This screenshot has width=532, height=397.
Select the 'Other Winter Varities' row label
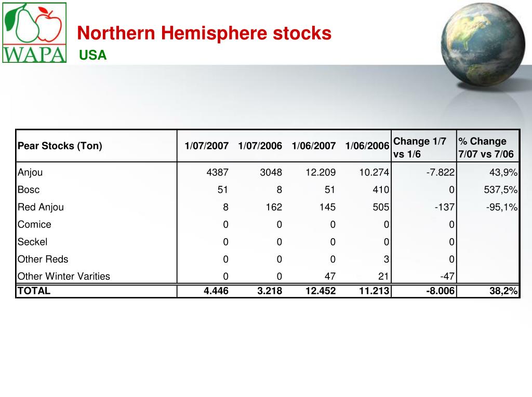point(64,276)
